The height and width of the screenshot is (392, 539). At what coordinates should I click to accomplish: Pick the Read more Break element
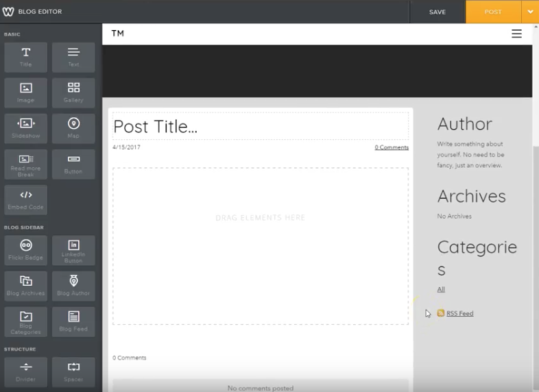pyautogui.click(x=26, y=164)
